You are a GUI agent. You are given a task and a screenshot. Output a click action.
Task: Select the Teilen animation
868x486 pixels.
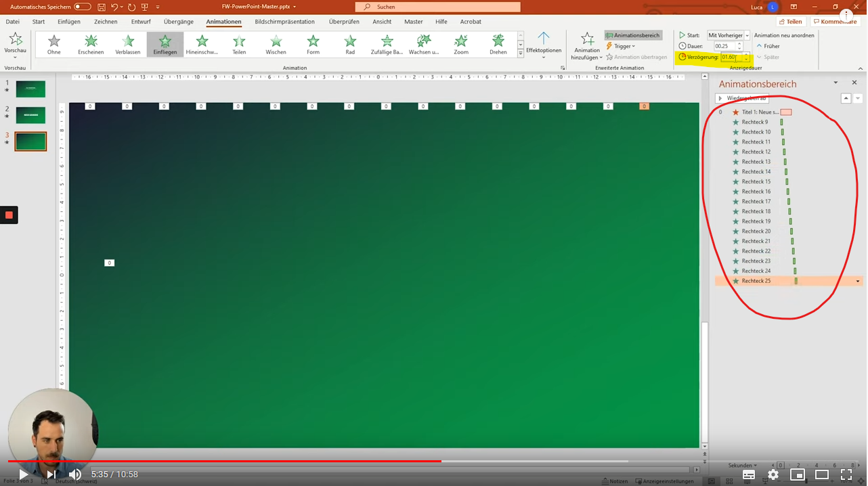(239, 45)
